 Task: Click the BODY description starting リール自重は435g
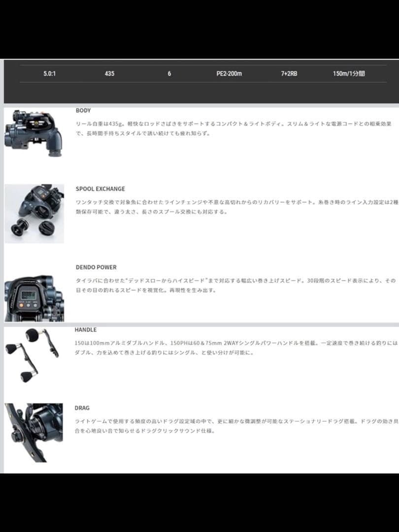click(x=233, y=129)
